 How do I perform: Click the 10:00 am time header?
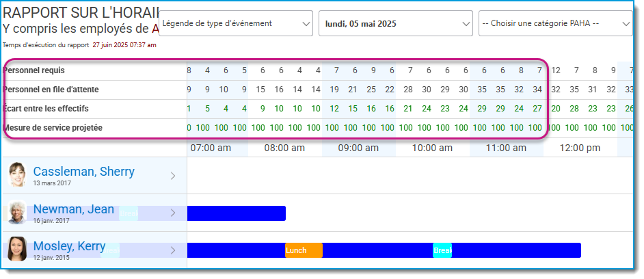pyautogui.click(x=433, y=148)
